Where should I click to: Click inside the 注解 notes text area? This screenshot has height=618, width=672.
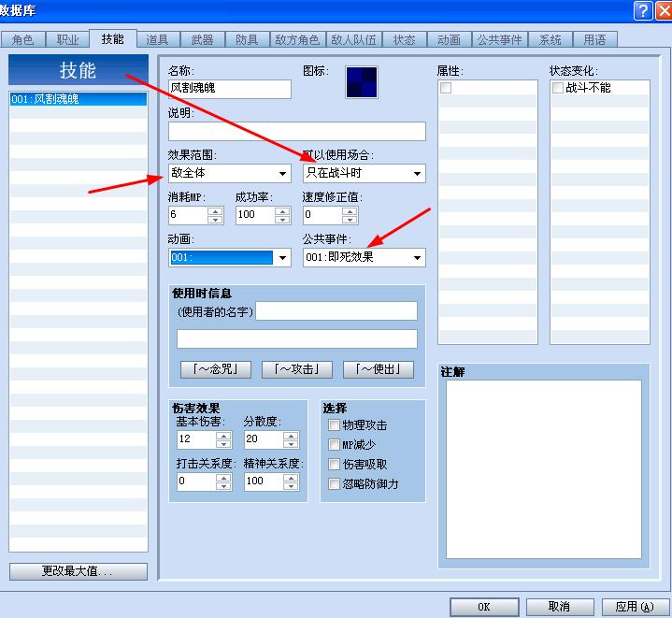pyautogui.click(x=543, y=469)
